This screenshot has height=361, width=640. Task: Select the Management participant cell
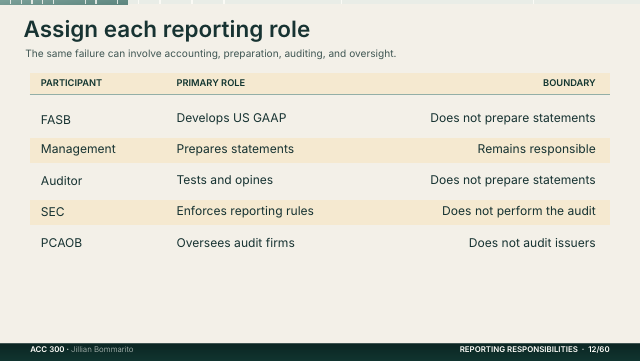[x=78, y=149]
